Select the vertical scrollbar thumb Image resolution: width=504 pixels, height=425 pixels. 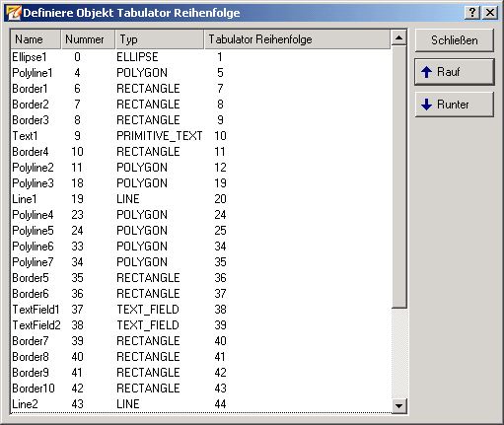[x=399, y=177]
